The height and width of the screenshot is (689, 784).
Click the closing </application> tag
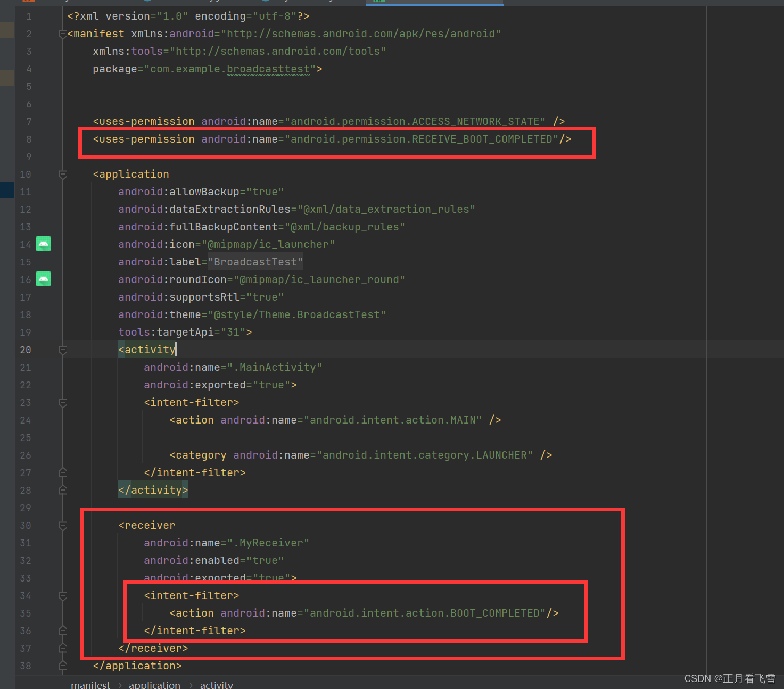click(137, 666)
